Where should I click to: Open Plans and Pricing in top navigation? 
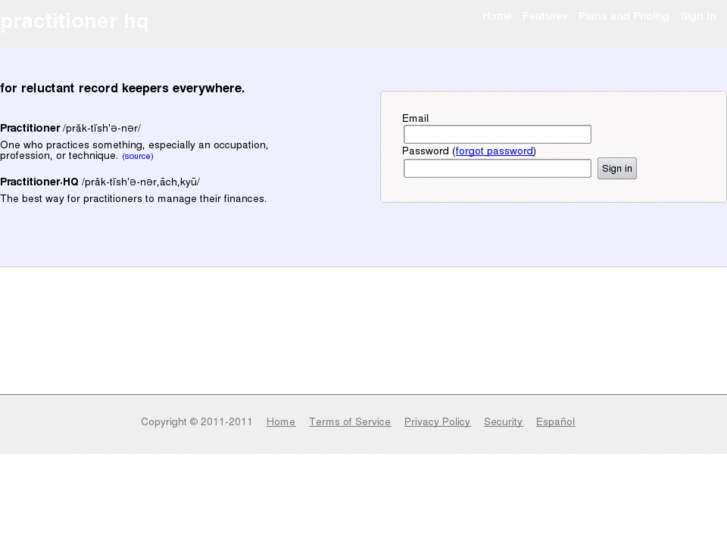[624, 16]
